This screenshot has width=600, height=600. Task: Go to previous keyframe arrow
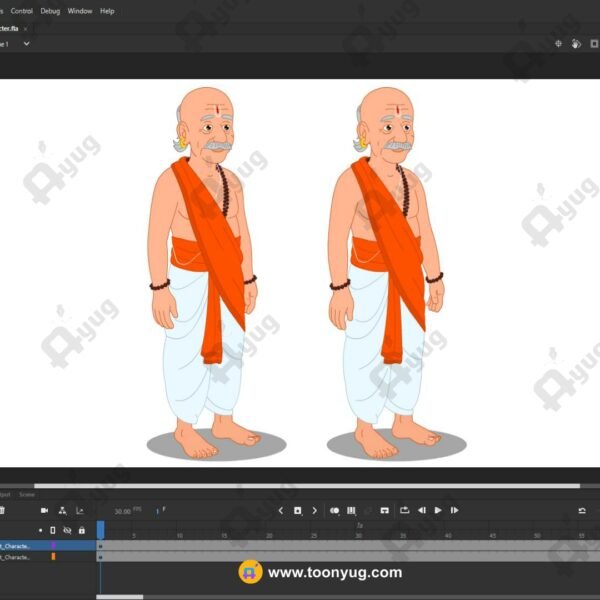(280, 510)
